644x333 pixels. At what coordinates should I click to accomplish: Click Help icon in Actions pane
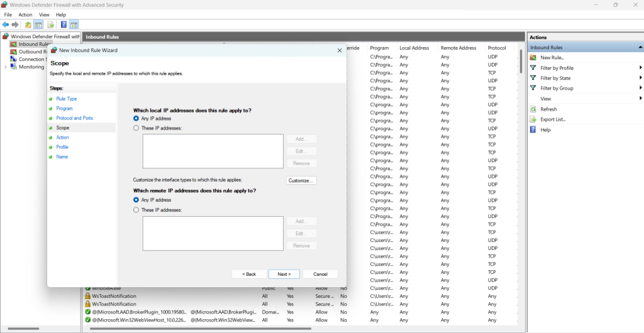[533, 129]
